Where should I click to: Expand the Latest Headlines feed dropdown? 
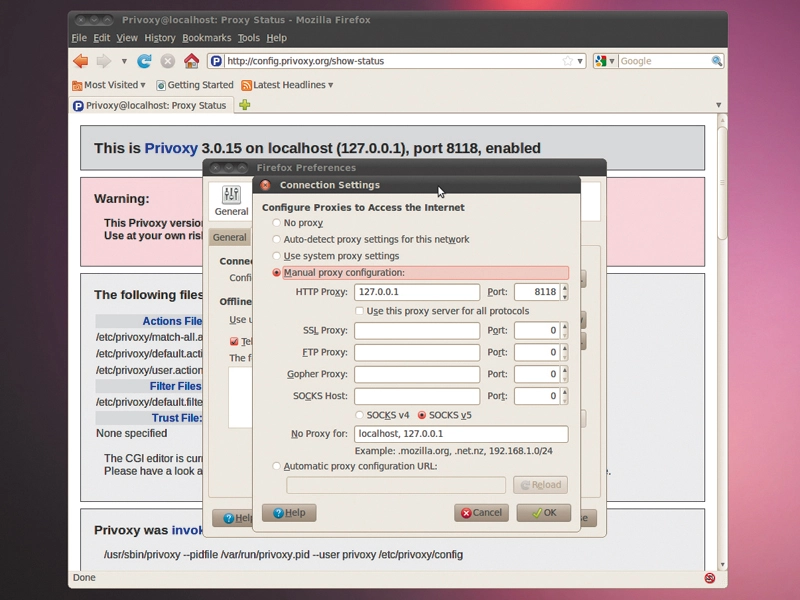pyautogui.click(x=287, y=85)
